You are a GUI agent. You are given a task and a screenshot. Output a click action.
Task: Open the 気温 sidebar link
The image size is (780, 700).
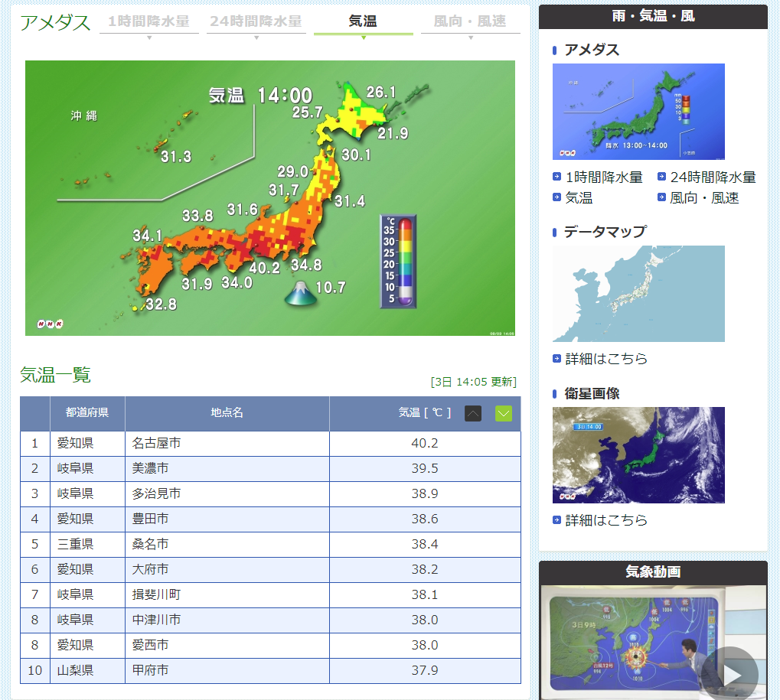click(579, 198)
